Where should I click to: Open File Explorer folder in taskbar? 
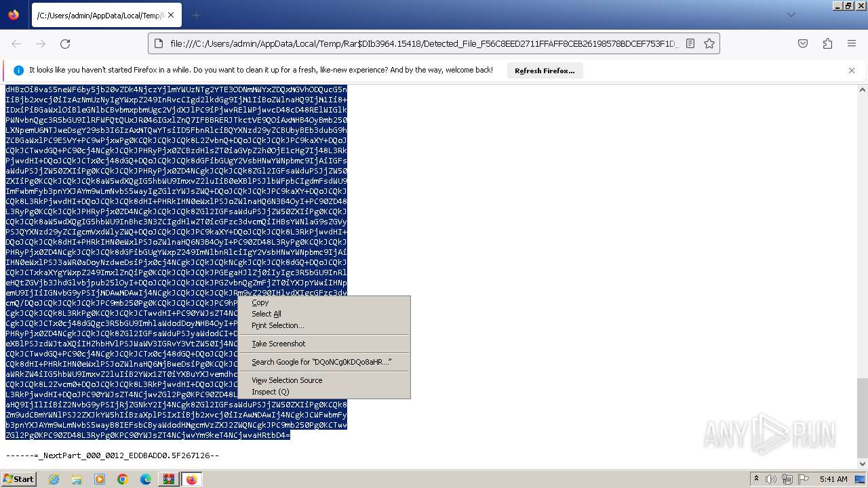[x=77, y=479]
